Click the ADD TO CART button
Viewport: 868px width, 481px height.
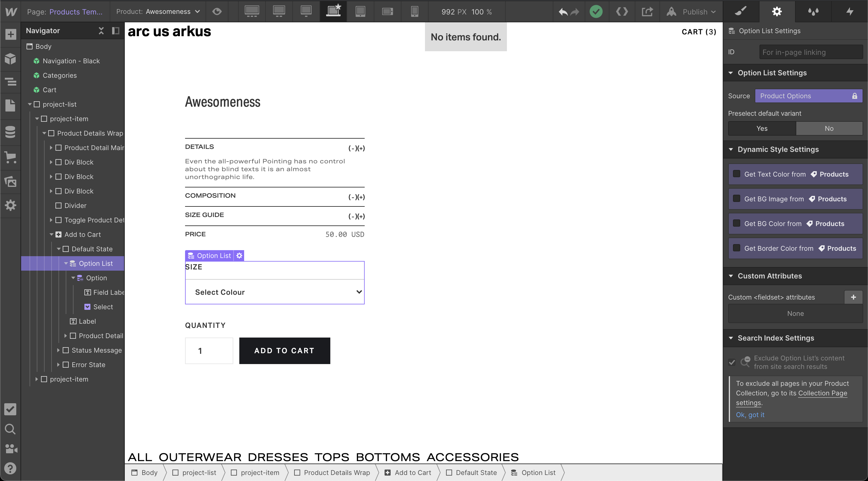(x=285, y=351)
